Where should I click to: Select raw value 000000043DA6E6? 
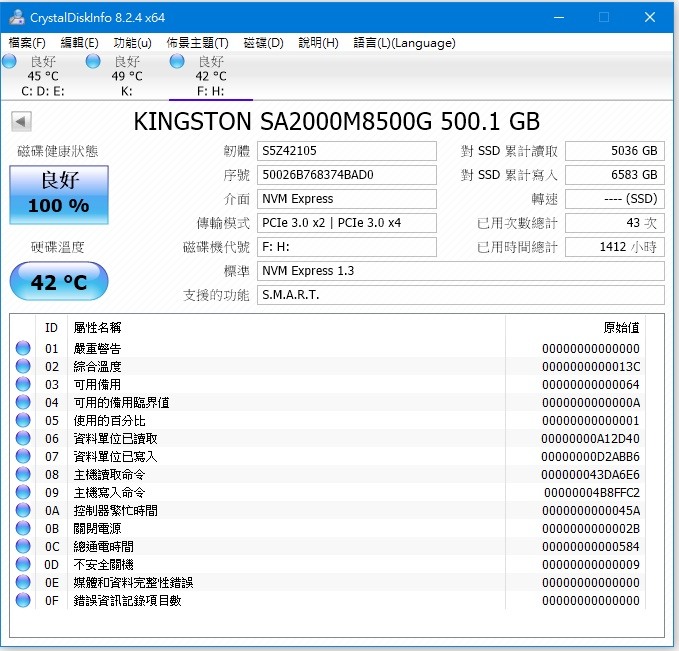click(x=591, y=475)
